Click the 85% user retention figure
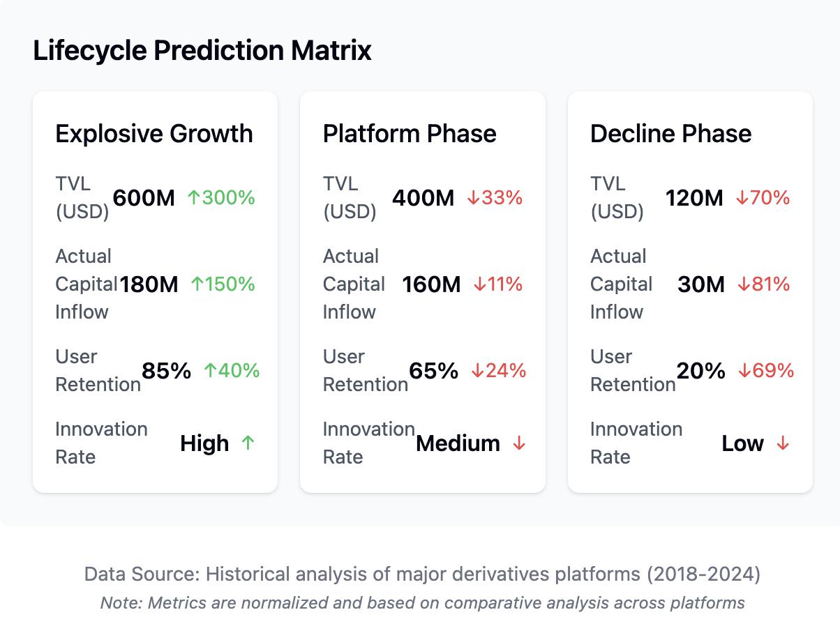 (166, 371)
